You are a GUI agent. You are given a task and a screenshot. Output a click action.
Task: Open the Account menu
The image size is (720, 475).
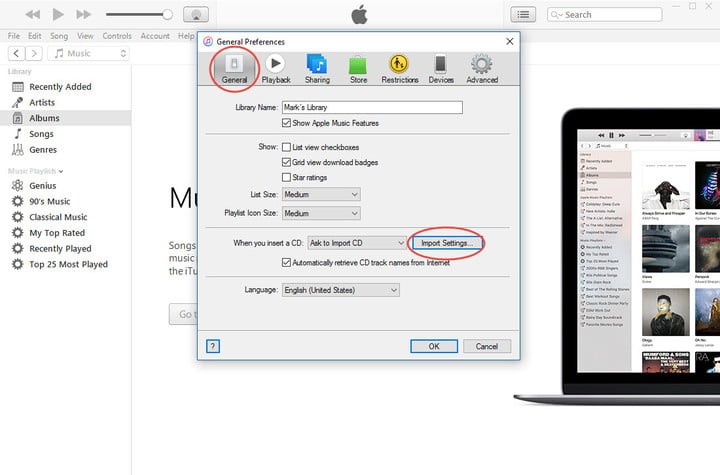155,36
